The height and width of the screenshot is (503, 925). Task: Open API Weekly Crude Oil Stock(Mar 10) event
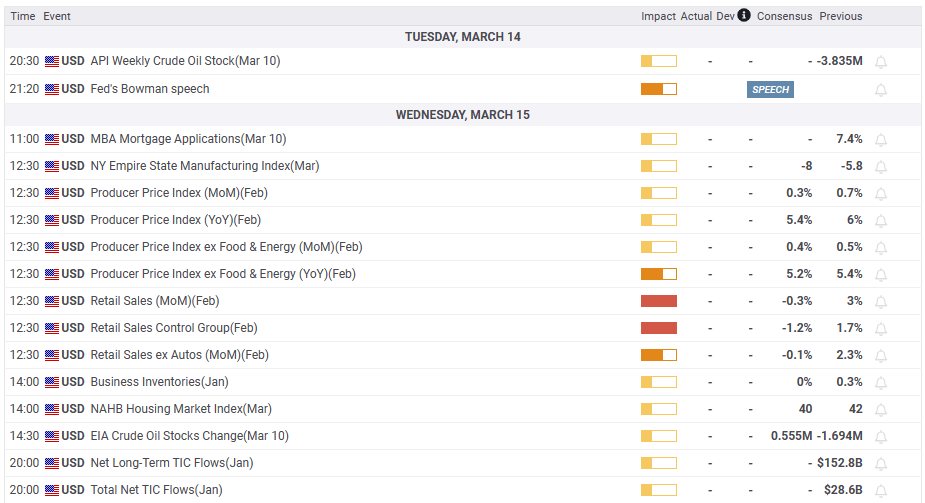point(185,61)
